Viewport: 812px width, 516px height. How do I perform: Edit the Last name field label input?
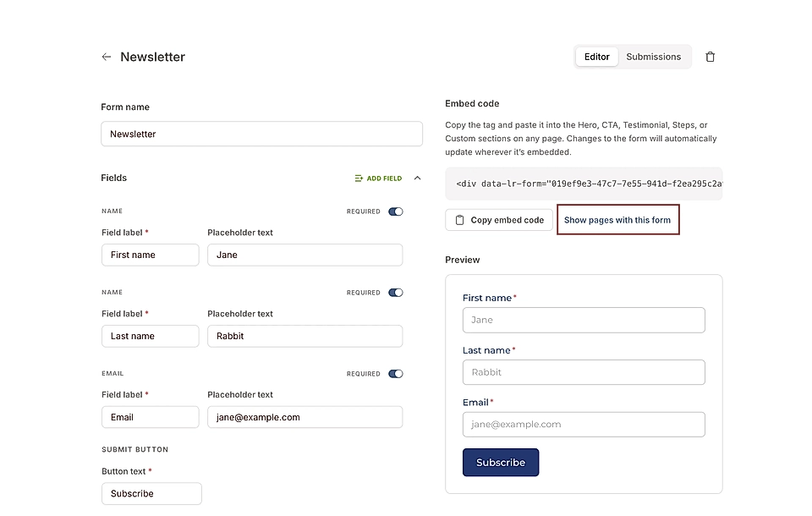pos(151,336)
